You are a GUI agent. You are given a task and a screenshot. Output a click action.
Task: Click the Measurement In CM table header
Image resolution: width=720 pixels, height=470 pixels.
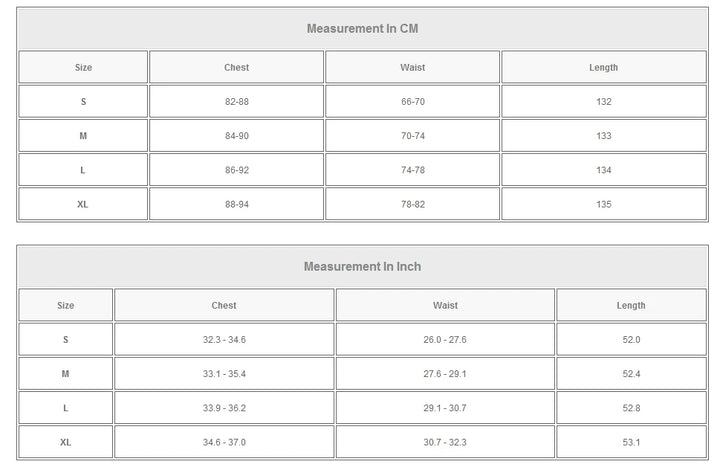362,29
